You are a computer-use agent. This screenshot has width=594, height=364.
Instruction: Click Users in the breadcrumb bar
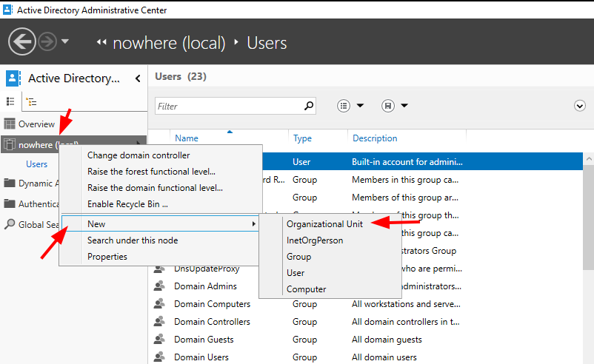click(x=267, y=43)
